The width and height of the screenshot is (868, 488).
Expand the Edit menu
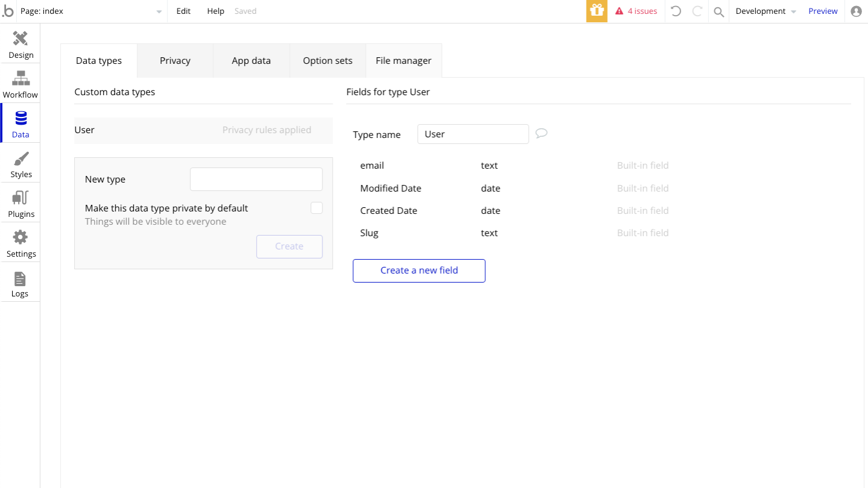[183, 11]
